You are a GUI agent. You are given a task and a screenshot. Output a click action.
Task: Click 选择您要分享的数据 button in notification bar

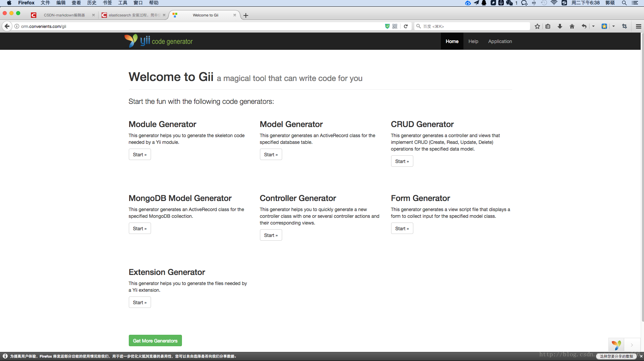click(616, 356)
